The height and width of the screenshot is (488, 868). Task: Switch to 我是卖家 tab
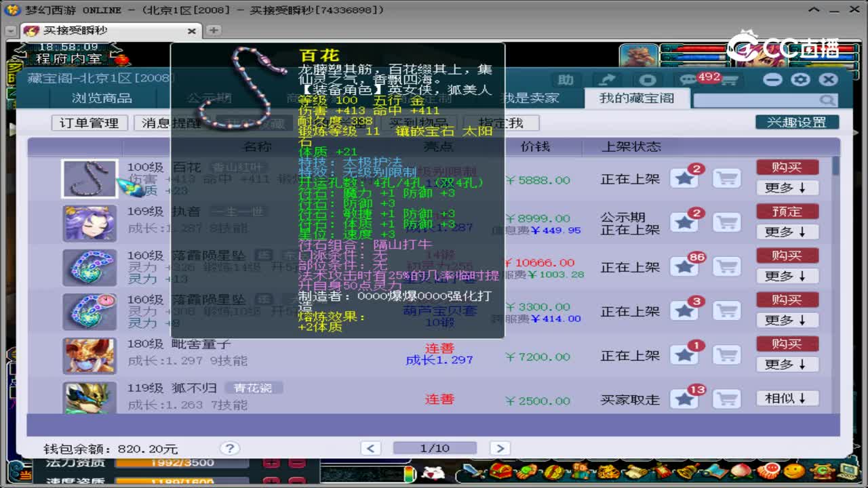[530, 98]
